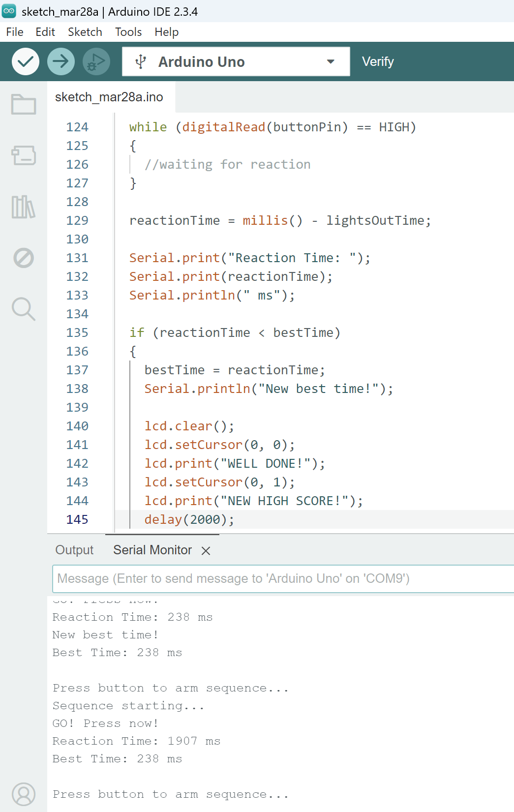The width and height of the screenshot is (514, 812).
Task: Click the '//waiting for reaction' comment
Action: tap(228, 164)
